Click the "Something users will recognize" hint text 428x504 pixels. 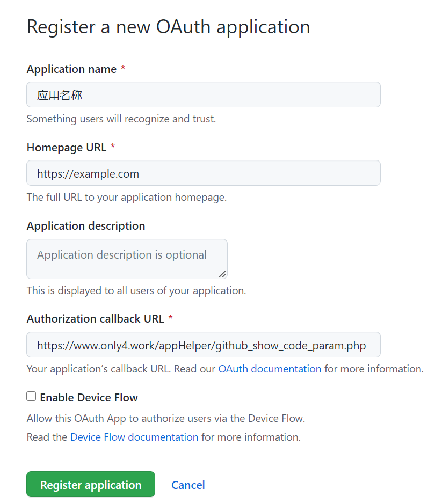(x=121, y=119)
